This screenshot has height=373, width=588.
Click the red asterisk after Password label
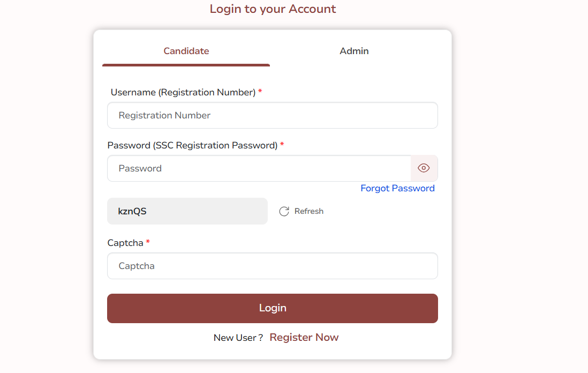tap(282, 145)
